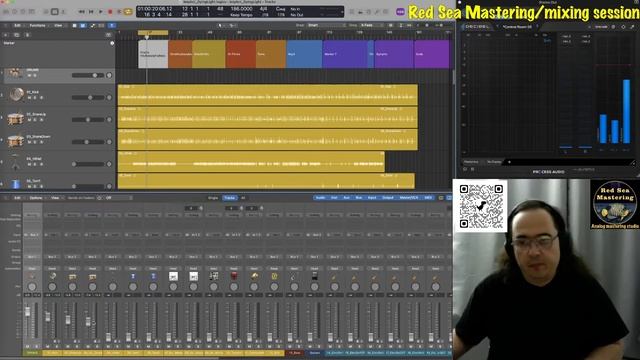
Task: Toggle the yellow Cycle mode button
Action: pos(128,12)
